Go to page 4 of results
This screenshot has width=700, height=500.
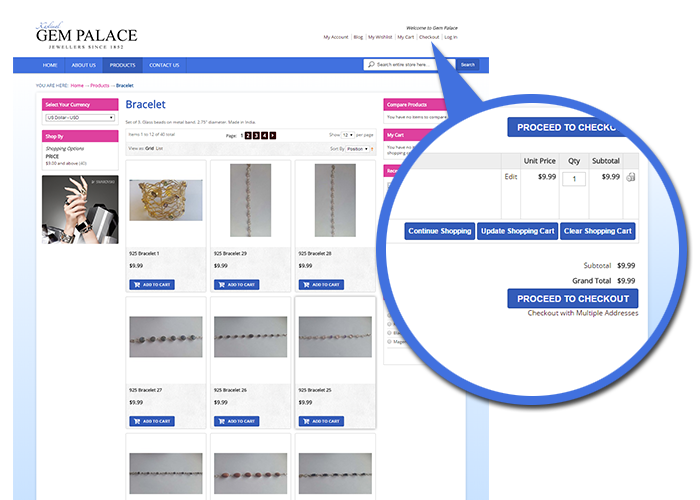coord(264,135)
